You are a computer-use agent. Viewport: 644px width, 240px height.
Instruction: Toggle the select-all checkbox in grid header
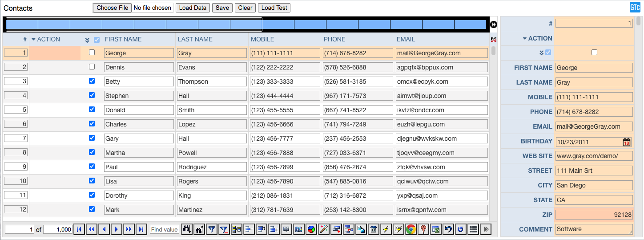(x=97, y=40)
